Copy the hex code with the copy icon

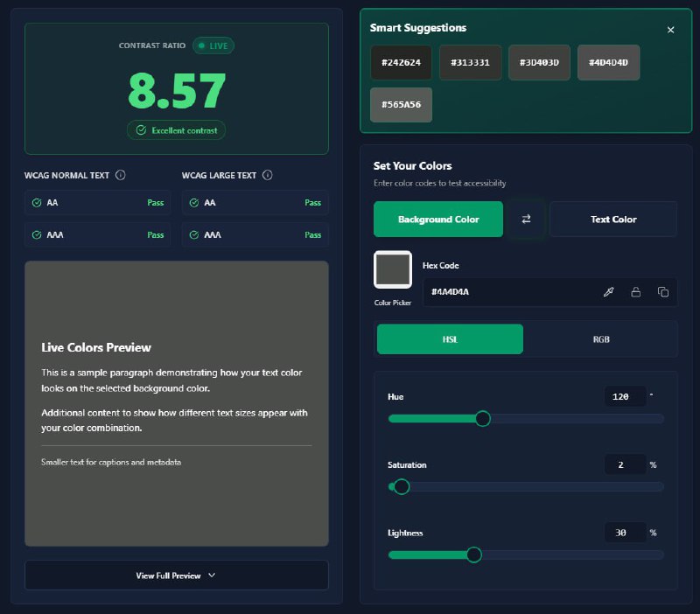click(662, 292)
